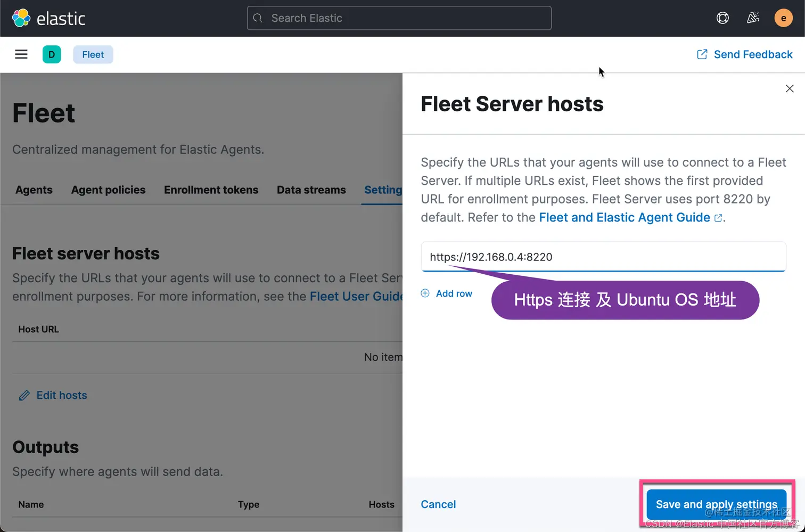
Task: Toggle the hamburger navigation menu
Action: tap(21, 54)
